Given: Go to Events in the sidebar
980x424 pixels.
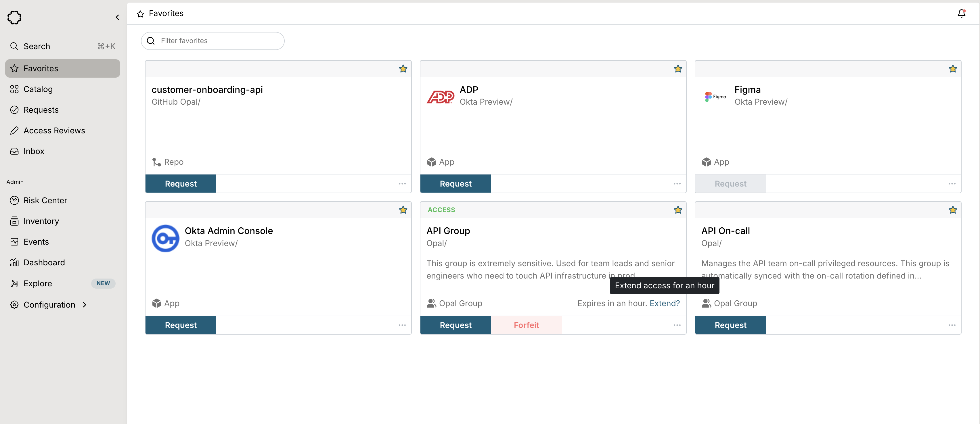Looking at the screenshot, I should click(x=36, y=242).
